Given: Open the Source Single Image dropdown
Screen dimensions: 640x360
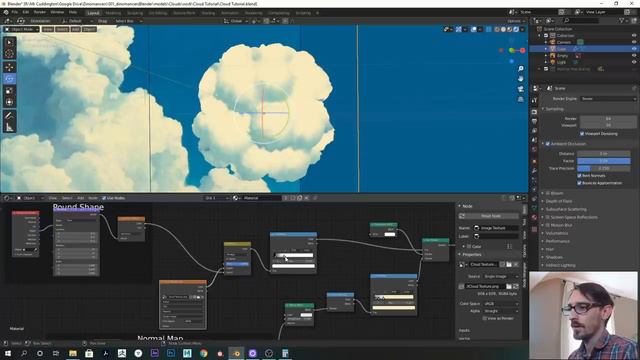Looking at the screenshot, I should [501, 276].
